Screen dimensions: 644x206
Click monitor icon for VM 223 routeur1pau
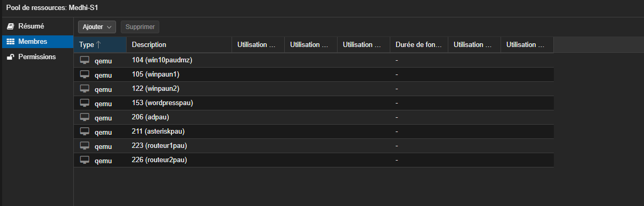84,146
